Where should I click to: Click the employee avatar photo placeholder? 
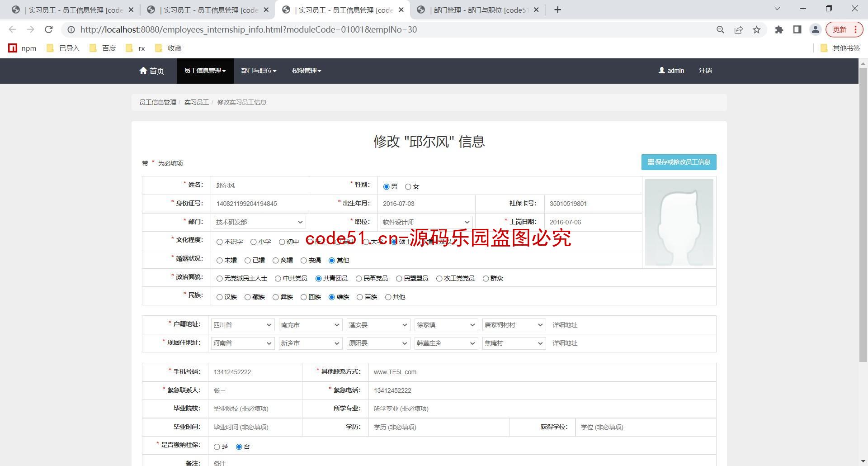point(679,222)
